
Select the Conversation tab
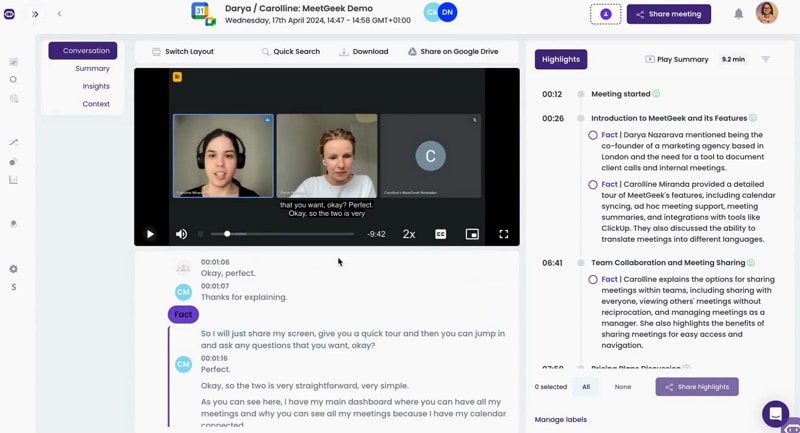tap(83, 50)
